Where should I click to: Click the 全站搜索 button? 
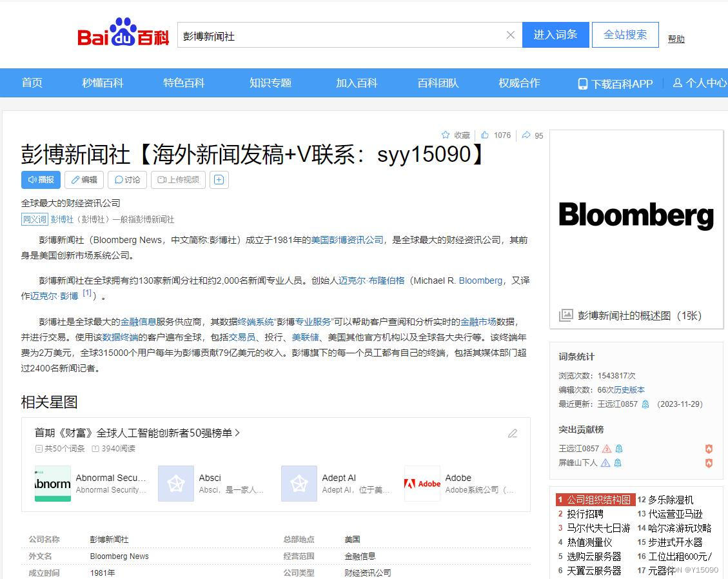pos(625,35)
